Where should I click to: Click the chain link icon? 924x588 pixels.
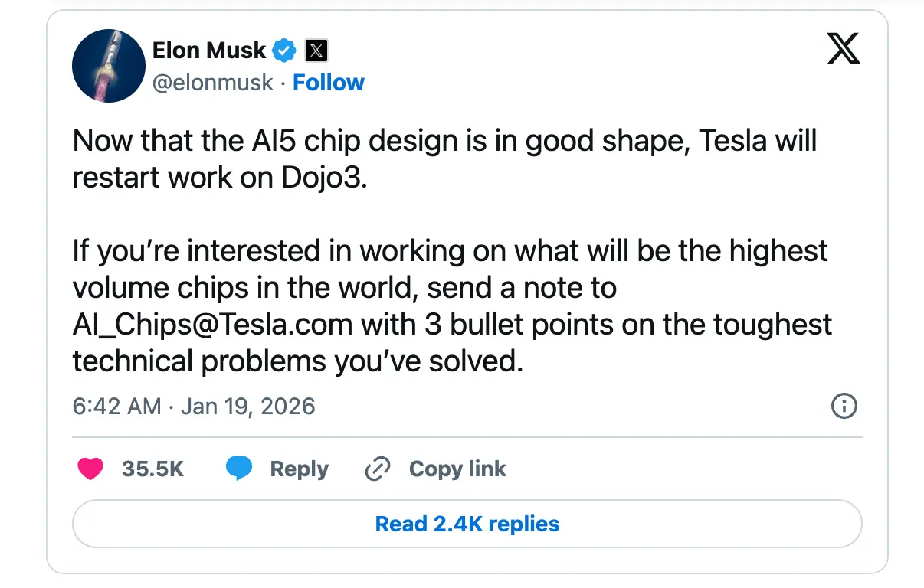(x=378, y=469)
